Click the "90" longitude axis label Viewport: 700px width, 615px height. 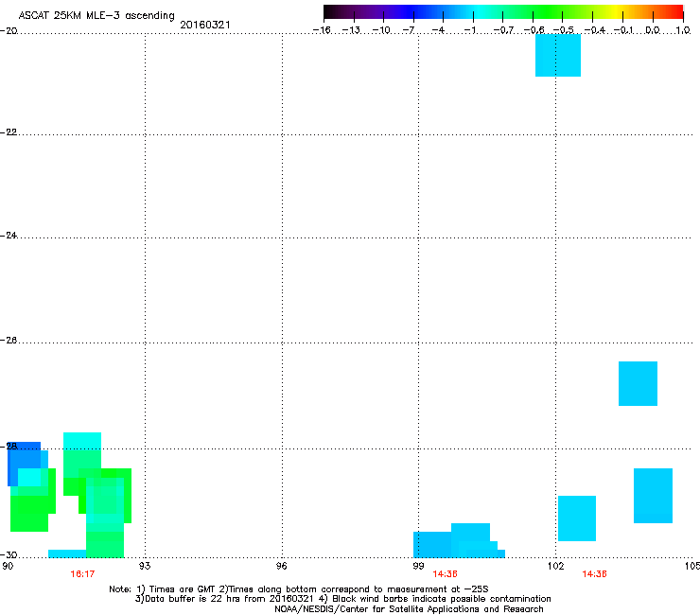pos(8,566)
